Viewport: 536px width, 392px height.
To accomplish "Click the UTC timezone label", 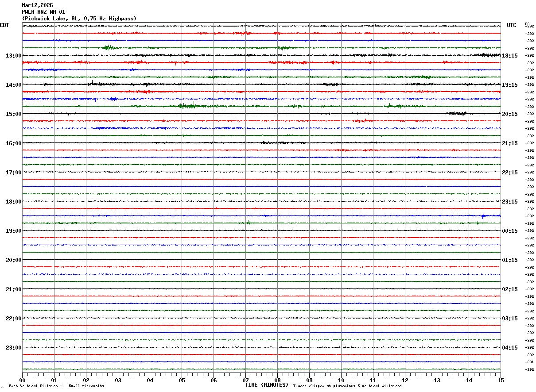I will 512,25.
